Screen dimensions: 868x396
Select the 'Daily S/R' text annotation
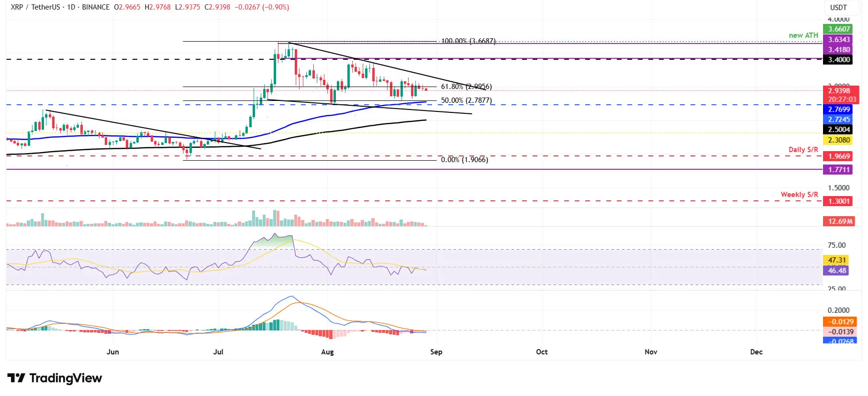click(x=803, y=150)
